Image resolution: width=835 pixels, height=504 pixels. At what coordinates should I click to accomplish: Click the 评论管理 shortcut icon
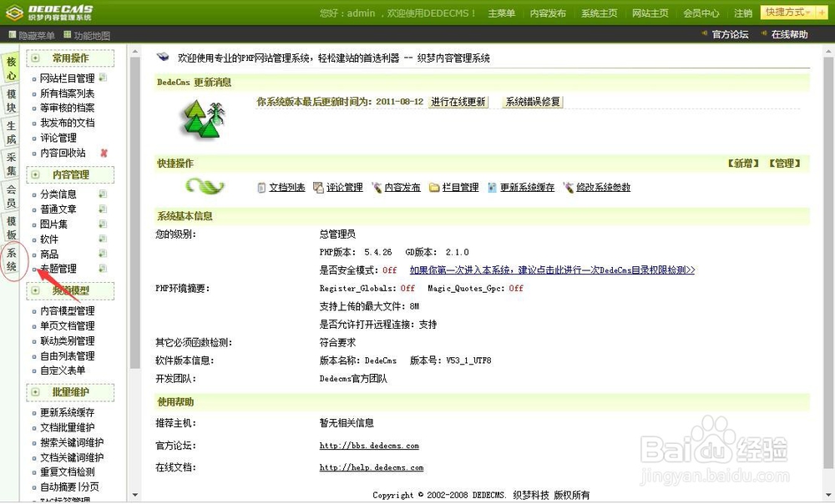[318, 188]
